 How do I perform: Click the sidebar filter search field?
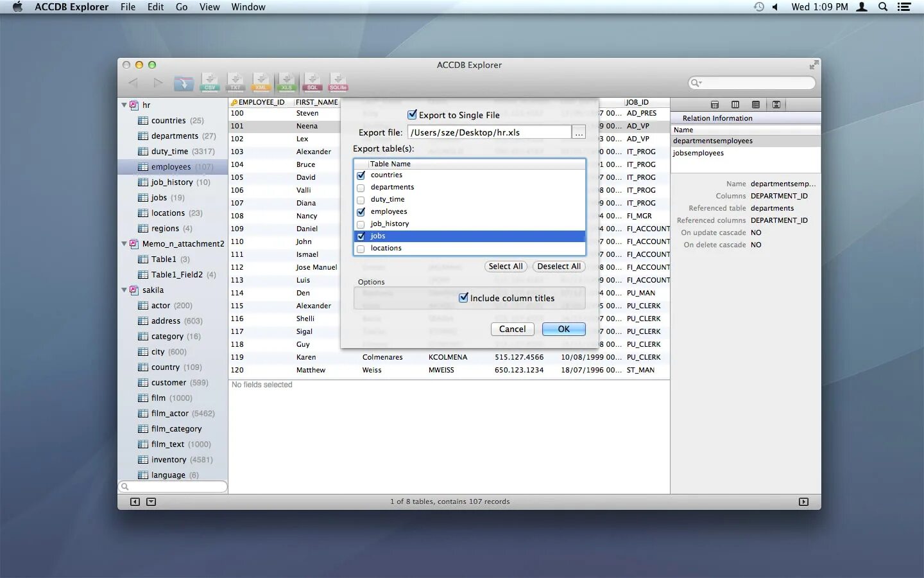pyautogui.click(x=173, y=487)
